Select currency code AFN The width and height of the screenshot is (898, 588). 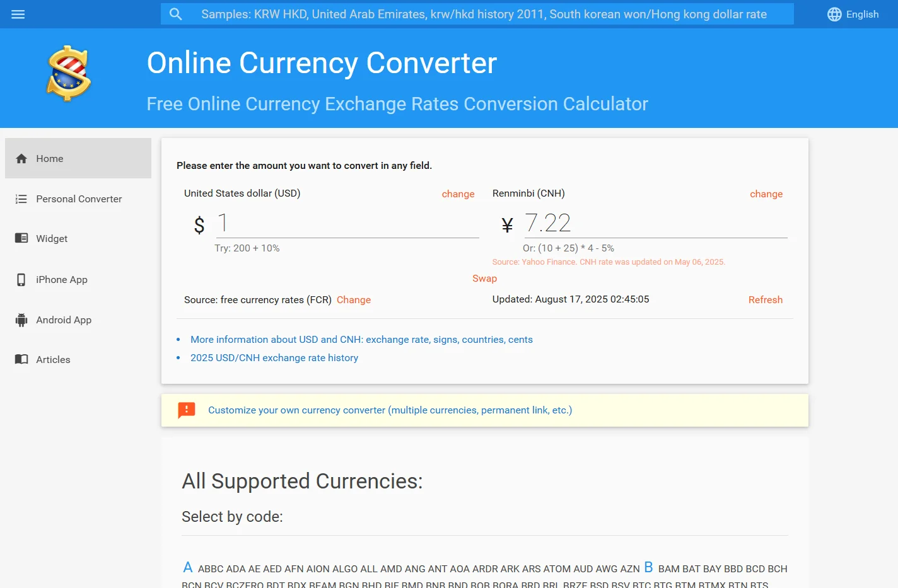click(x=294, y=569)
